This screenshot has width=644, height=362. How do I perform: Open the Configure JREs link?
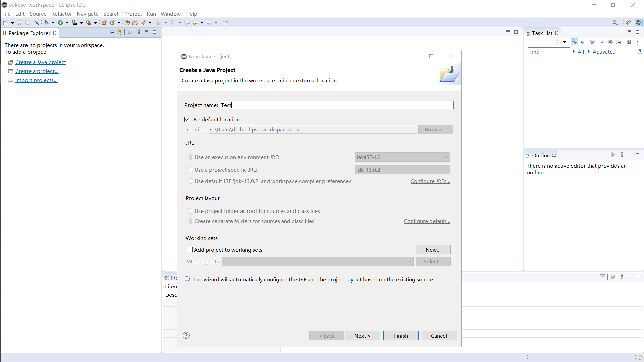click(430, 181)
